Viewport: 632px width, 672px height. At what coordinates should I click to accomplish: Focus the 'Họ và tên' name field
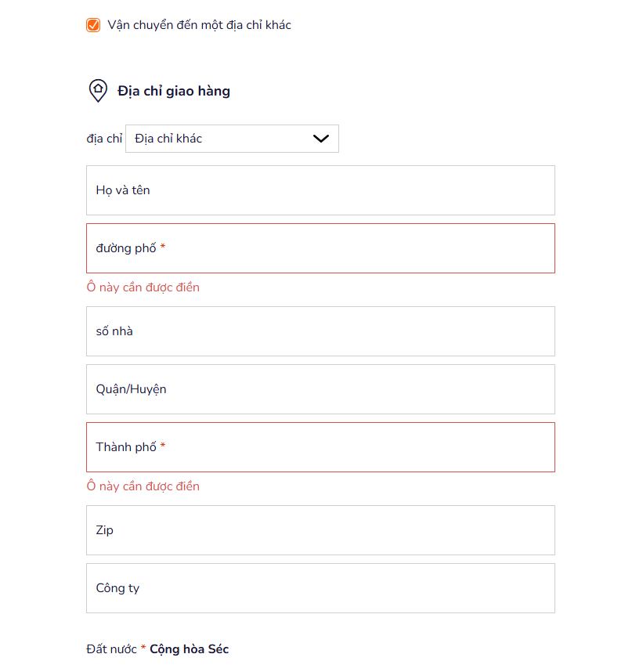320,190
